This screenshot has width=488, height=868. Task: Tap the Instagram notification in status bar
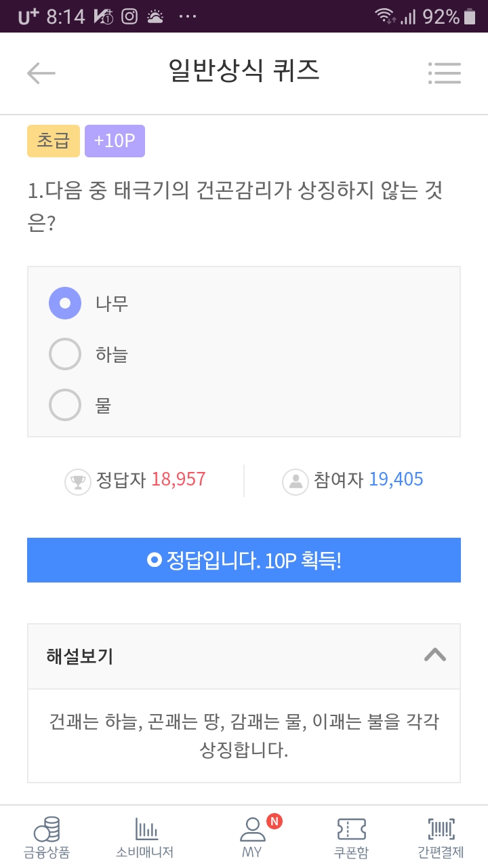coord(129,16)
